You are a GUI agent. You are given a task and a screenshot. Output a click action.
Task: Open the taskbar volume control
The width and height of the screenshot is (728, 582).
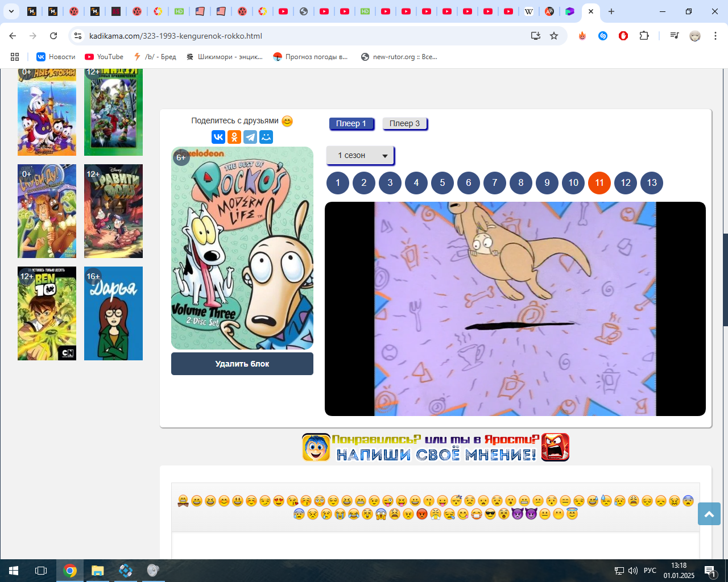633,571
